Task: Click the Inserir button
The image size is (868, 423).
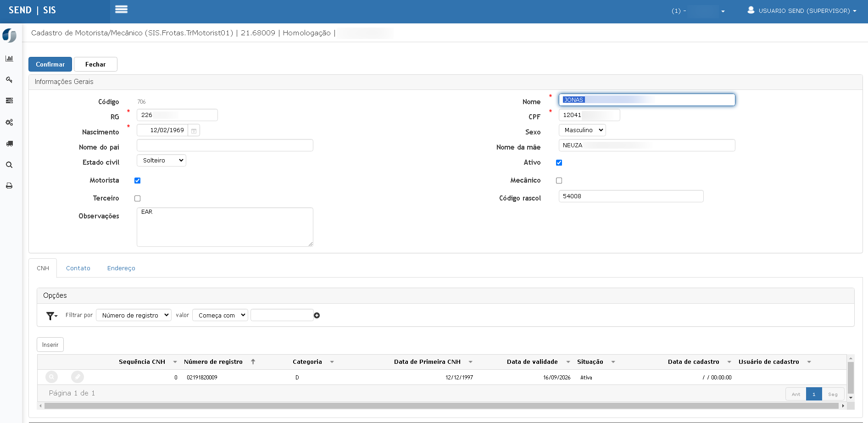Action: 50,345
